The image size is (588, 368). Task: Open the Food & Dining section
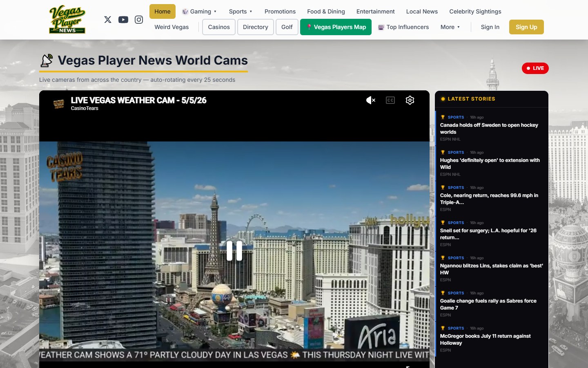[326, 11]
